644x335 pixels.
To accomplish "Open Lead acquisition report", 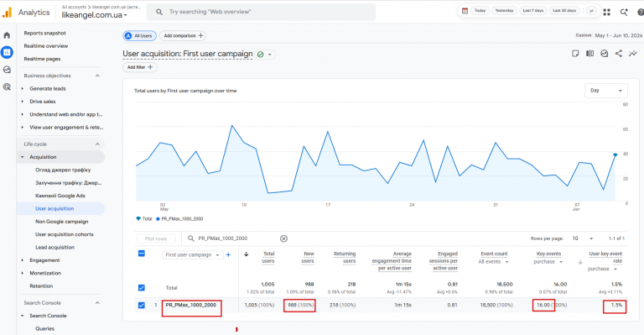I will (x=55, y=248).
